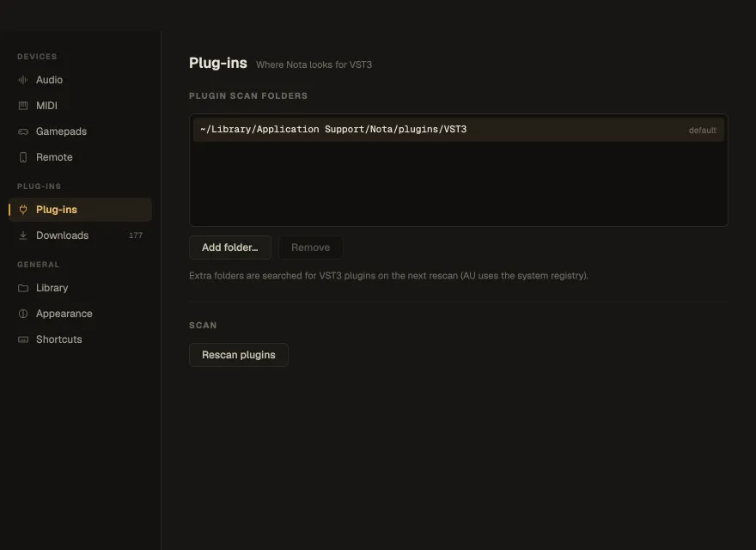This screenshot has height=550, width=756.
Task: Click the 177 count beside Downloads
Action: point(136,235)
